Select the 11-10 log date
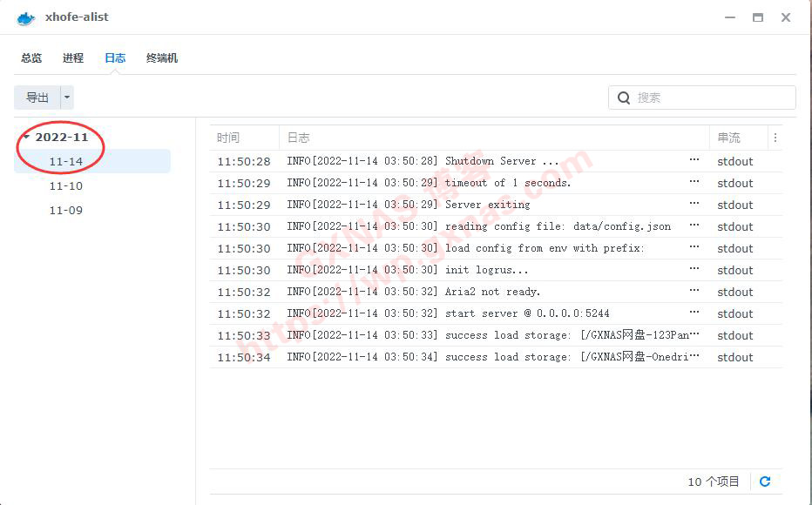 point(66,185)
